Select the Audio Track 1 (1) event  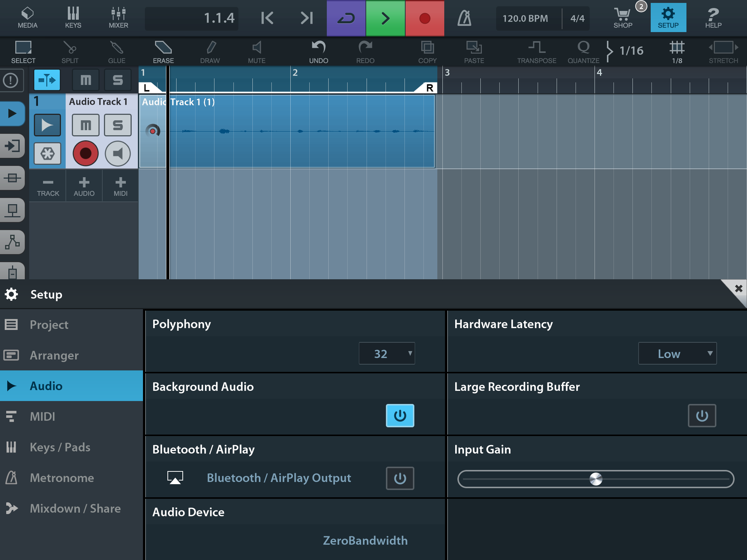coord(287,131)
